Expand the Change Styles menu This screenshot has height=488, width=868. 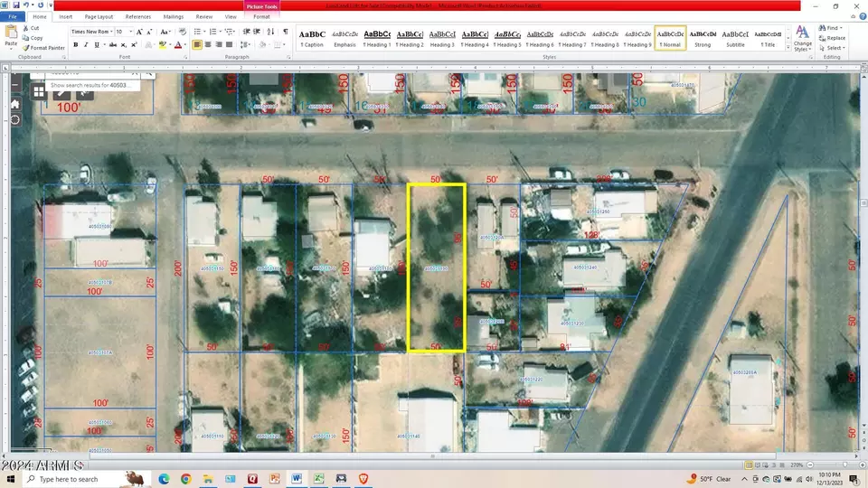(x=802, y=39)
